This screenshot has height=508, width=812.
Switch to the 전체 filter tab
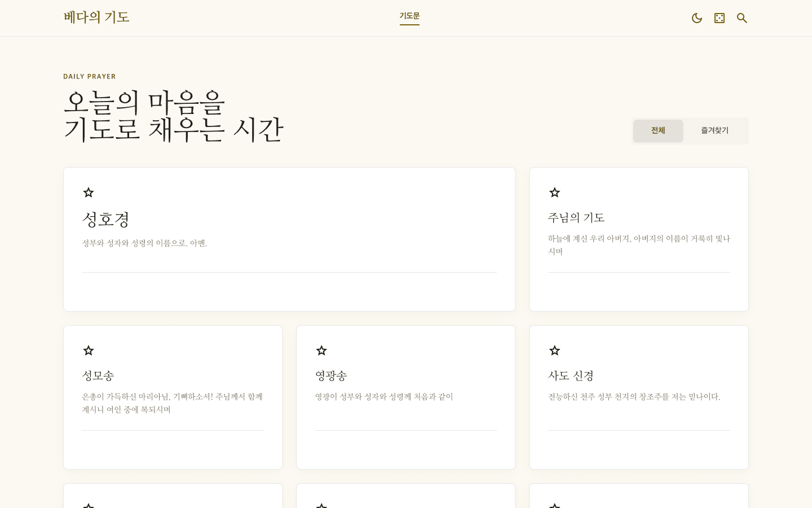click(658, 130)
